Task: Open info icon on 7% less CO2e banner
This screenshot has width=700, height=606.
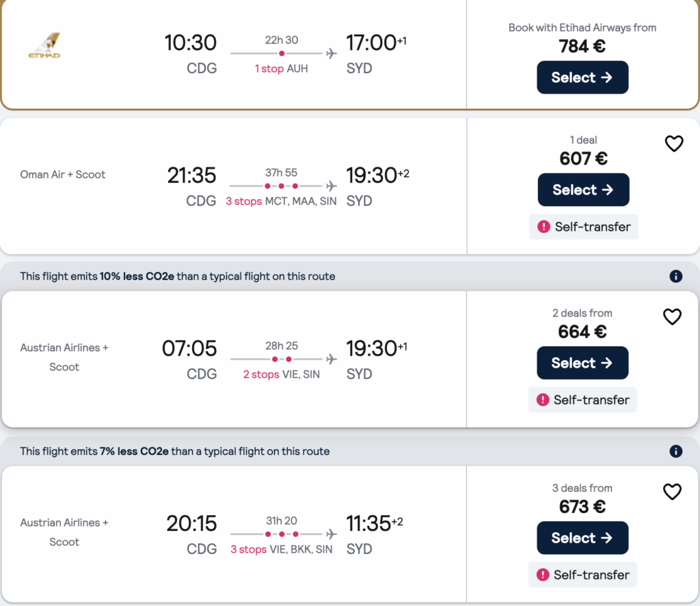Action: click(x=676, y=451)
